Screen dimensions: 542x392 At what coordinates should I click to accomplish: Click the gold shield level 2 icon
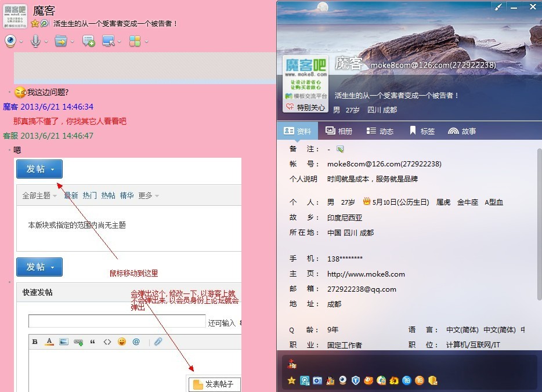[433, 380]
